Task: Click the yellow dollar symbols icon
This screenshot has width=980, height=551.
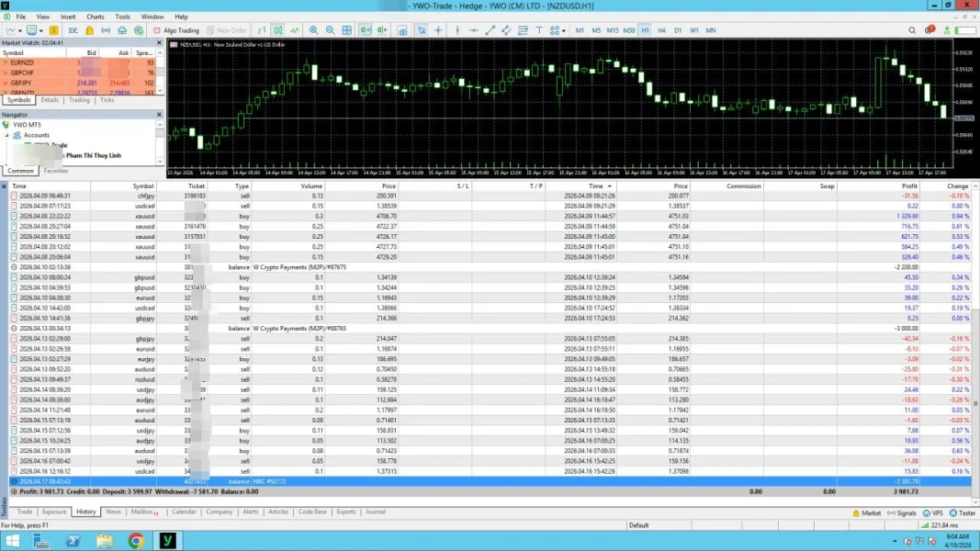Action: [54, 30]
